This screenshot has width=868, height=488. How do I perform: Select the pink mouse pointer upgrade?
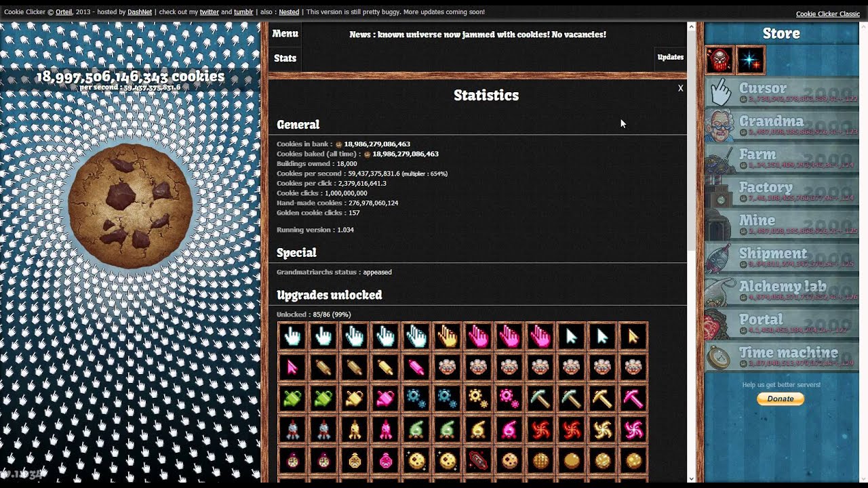(x=292, y=367)
